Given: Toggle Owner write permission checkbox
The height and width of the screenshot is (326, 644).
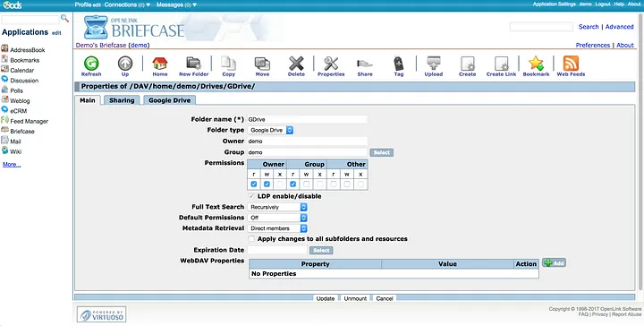Looking at the screenshot, I should (267, 184).
